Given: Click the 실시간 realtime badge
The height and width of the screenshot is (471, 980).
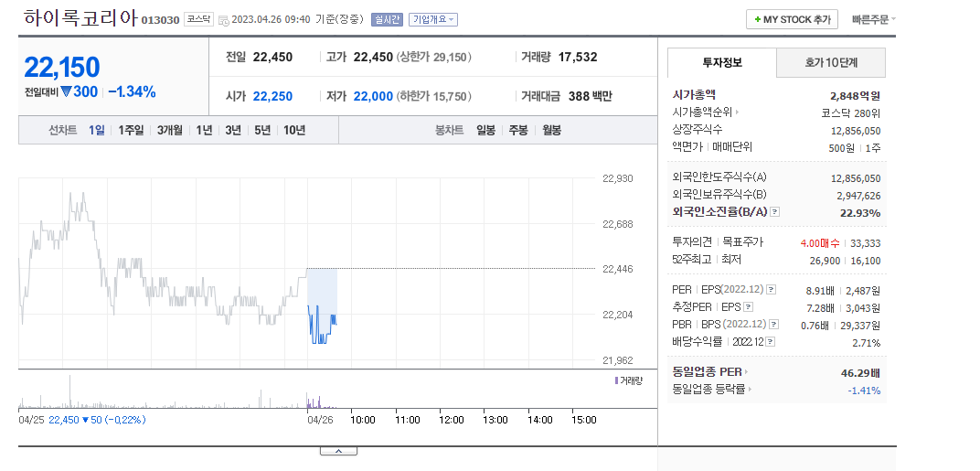Looking at the screenshot, I should click(x=387, y=19).
